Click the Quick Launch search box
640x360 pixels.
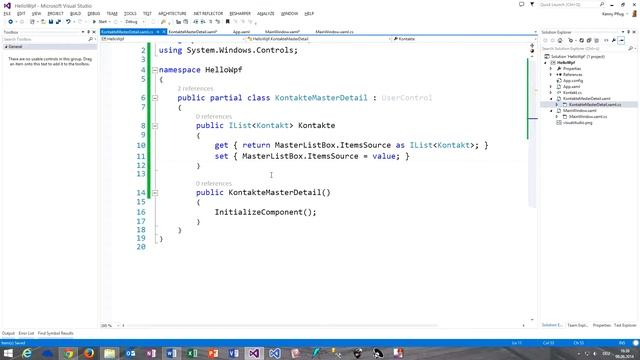571,4
